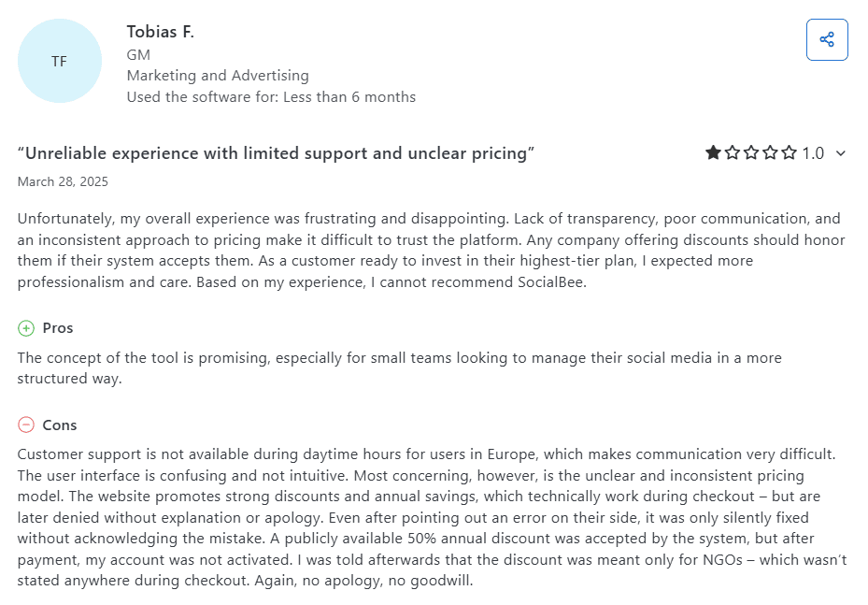Select the Cons heading
Viewport: 868px width, 605px height.
pyautogui.click(x=59, y=425)
